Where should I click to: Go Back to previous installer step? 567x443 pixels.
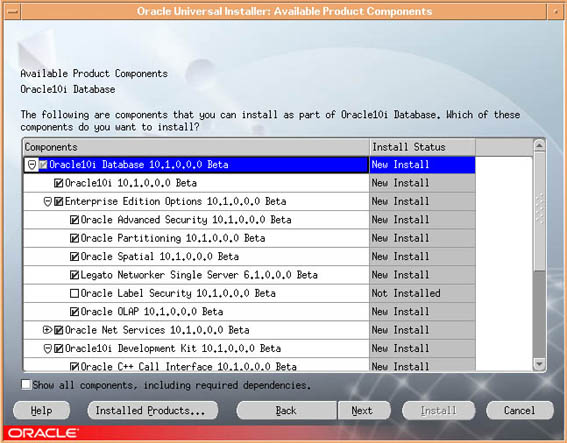click(286, 410)
